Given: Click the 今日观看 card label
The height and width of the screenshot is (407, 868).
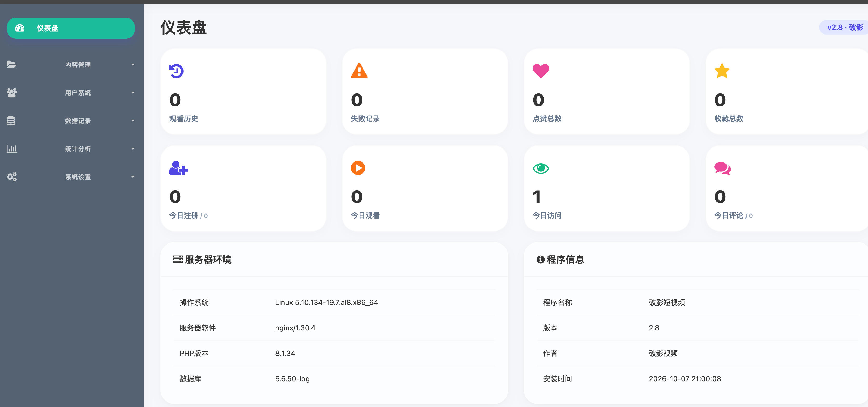Looking at the screenshot, I should (x=365, y=215).
